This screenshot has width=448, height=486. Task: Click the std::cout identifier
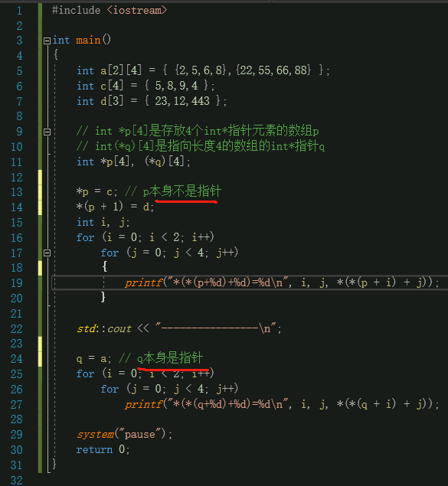(x=104, y=328)
